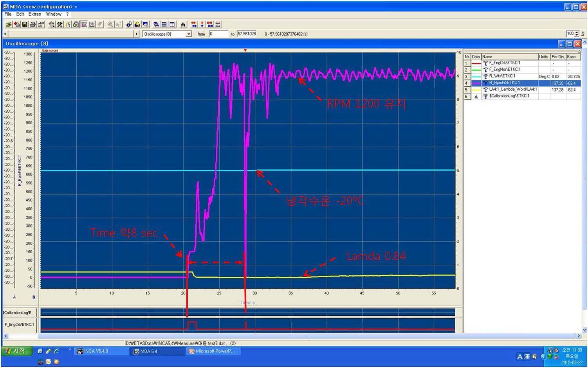
Task: Click the Units column header
Action: point(544,57)
